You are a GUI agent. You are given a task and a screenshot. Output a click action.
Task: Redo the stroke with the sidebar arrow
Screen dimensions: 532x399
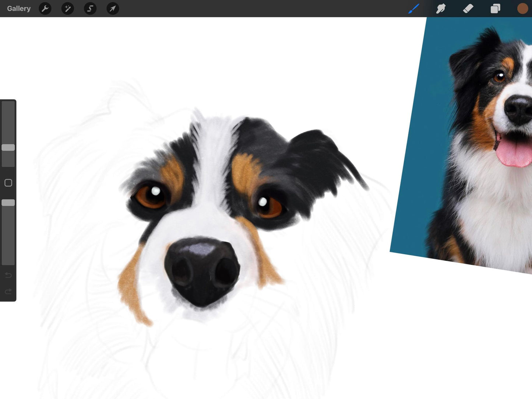8,292
